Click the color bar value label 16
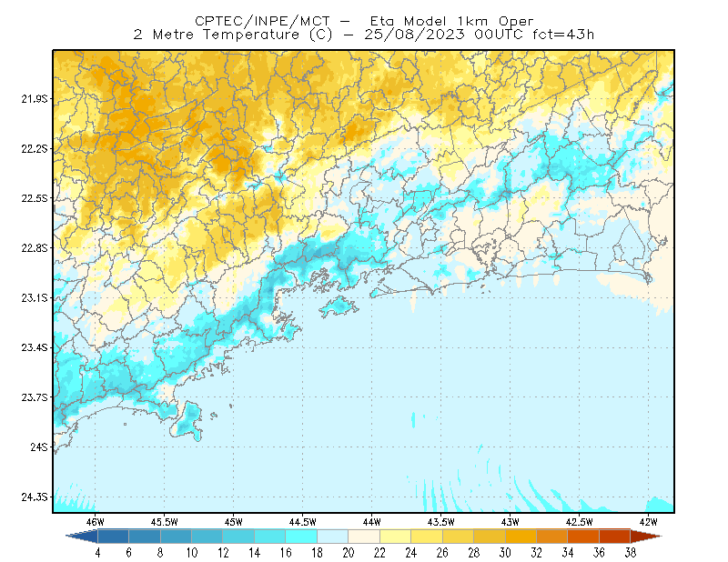 pos(286,553)
